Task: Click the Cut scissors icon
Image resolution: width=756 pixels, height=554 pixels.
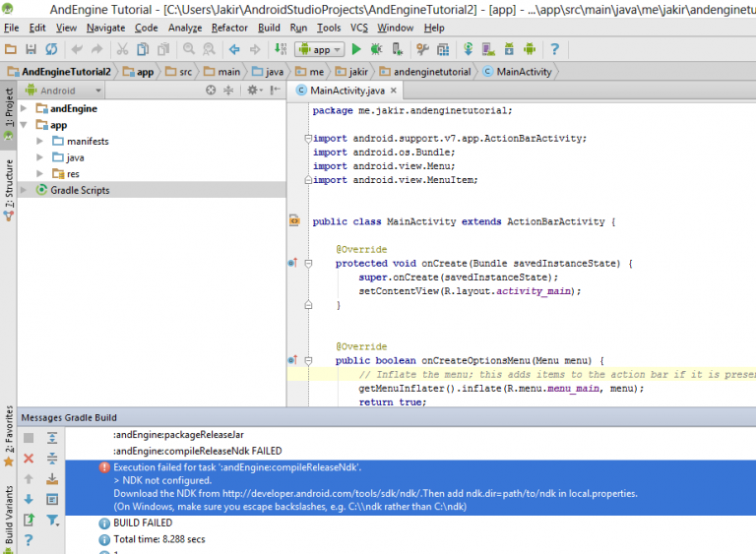Action: [121, 49]
